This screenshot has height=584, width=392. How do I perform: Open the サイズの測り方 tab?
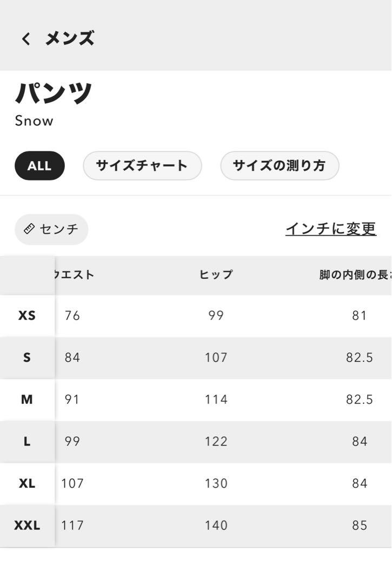coord(280,166)
